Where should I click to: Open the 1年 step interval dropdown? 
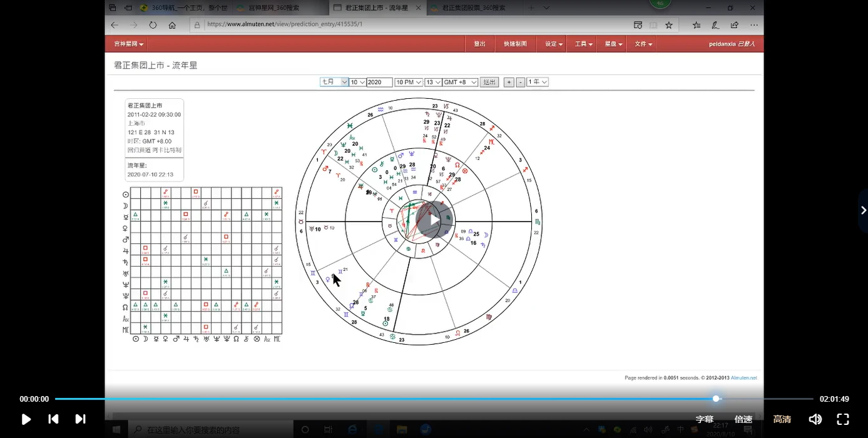tap(538, 82)
